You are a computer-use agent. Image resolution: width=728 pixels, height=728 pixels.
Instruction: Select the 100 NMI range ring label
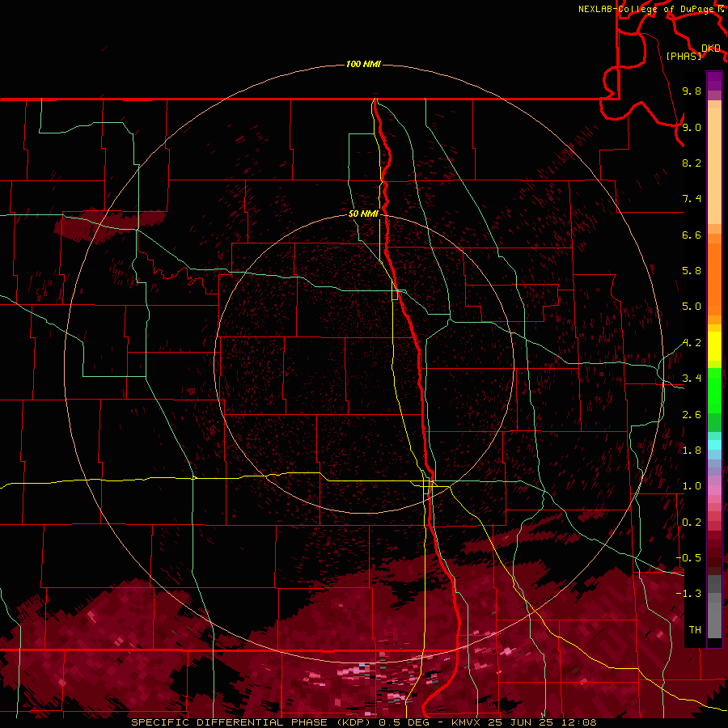[363, 64]
